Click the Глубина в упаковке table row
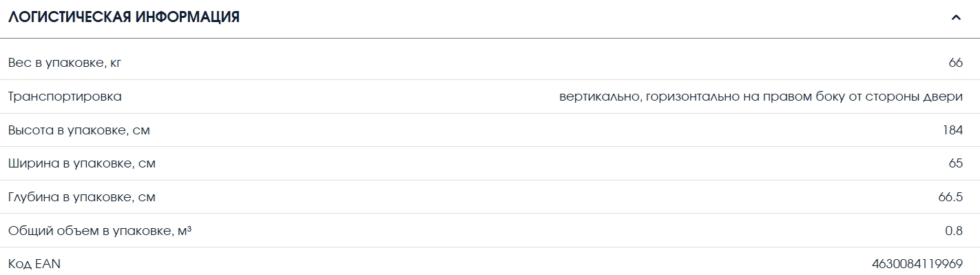The image size is (980, 275). [490, 197]
